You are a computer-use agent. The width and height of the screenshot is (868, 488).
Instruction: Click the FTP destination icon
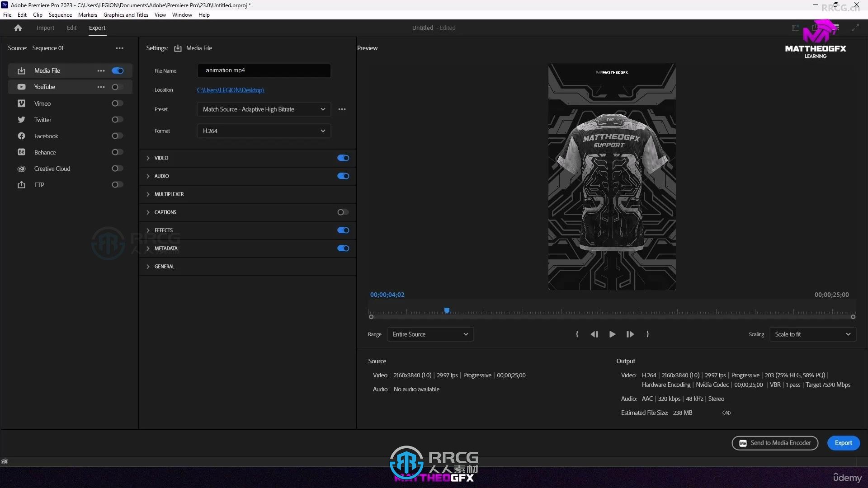[x=21, y=184]
